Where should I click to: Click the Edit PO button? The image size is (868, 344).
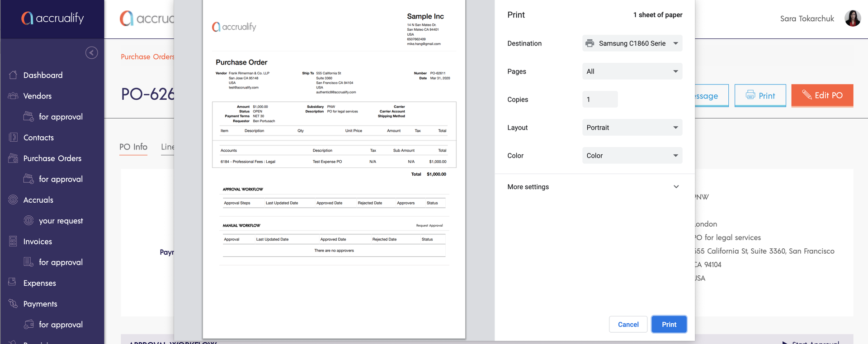pos(822,95)
